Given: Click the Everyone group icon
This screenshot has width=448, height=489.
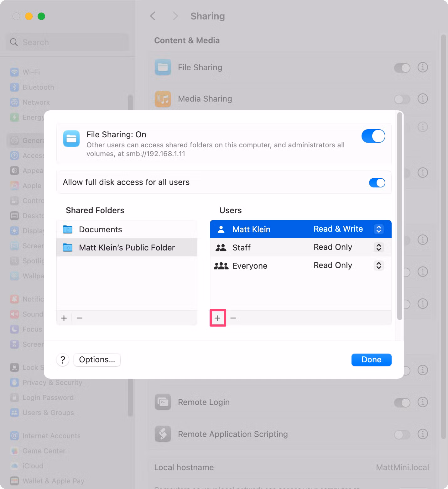Looking at the screenshot, I should (221, 266).
